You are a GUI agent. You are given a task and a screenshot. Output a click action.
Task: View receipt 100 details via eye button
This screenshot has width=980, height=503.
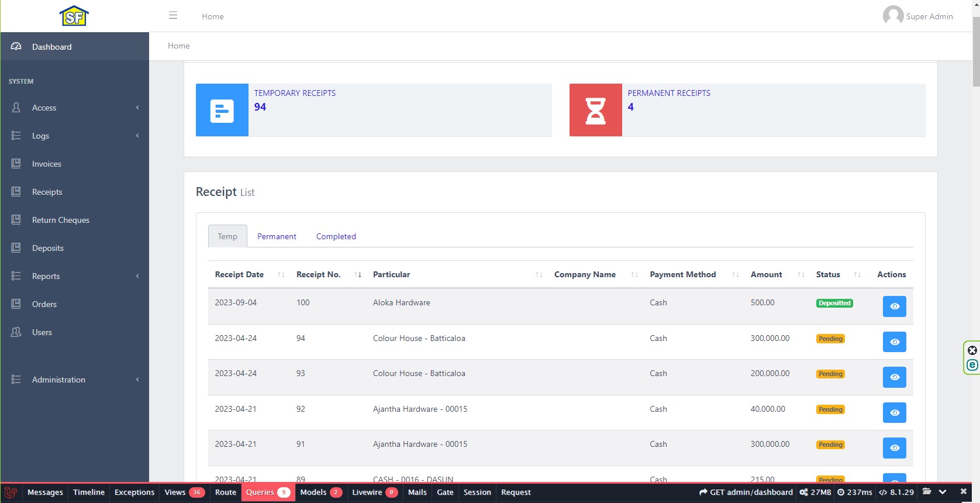coord(894,306)
